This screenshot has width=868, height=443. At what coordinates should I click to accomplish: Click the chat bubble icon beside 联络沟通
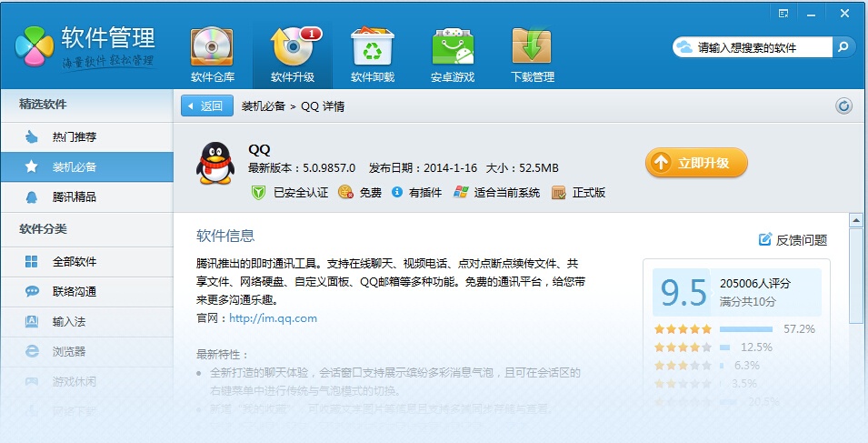32,291
